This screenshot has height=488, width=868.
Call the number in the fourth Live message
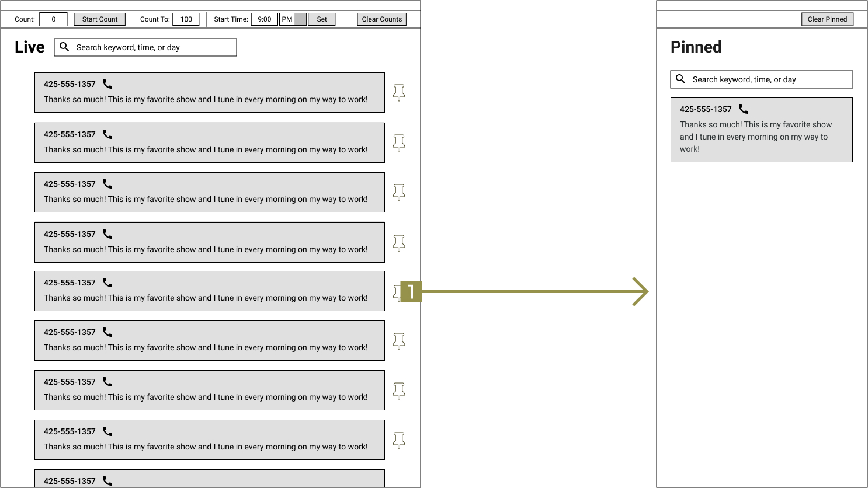(107, 234)
